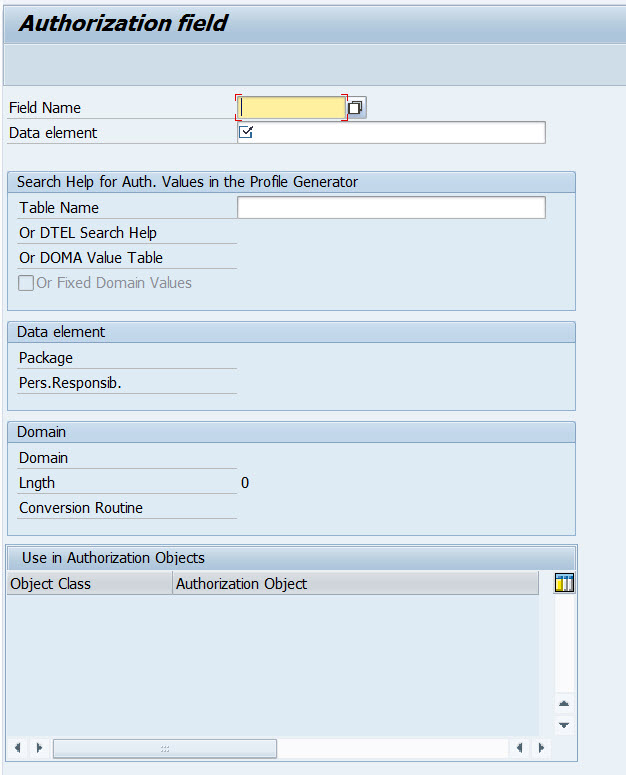Click the horizontal scrollbar thumb in the table
Screen dimensions: 626x775
pyautogui.click(x=165, y=748)
